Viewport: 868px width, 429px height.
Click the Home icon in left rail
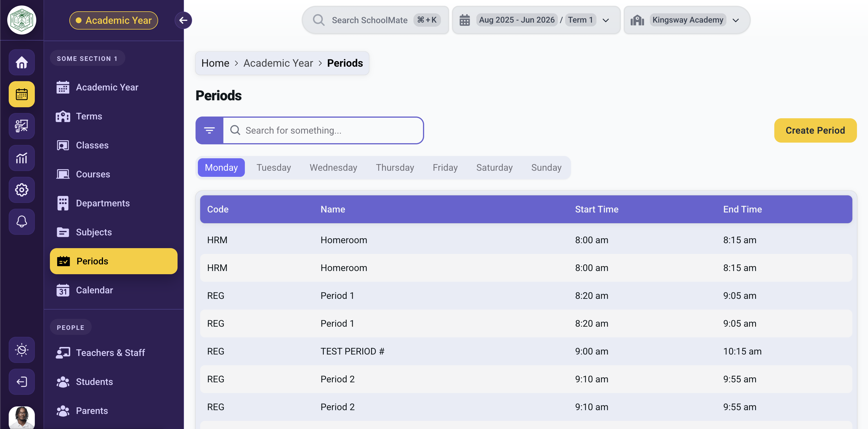click(x=21, y=62)
